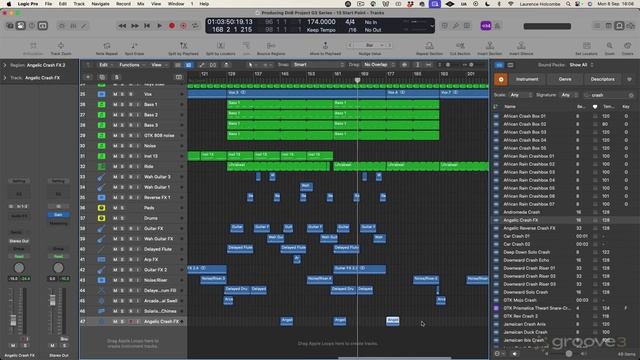This screenshot has width=640, height=360.
Task: Click Insert Section toolbar icon
Action: tap(489, 48)
